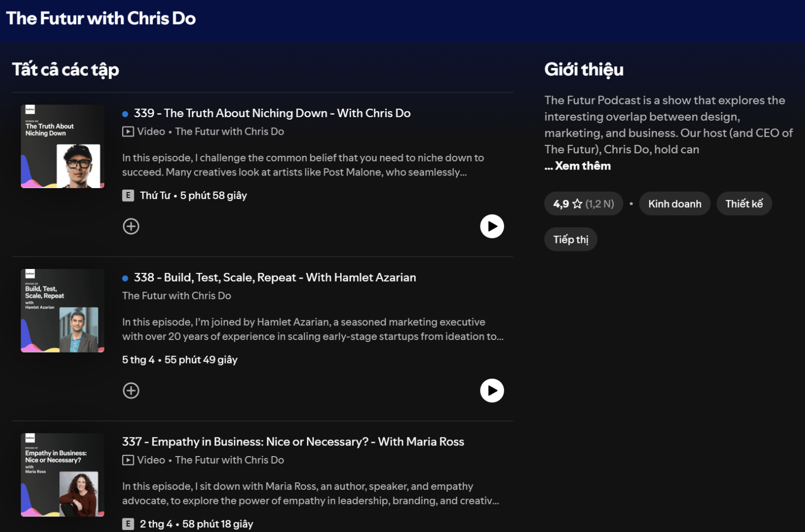The height and width of the screenshot is (532, 805).
Task: Open the 4,9 star rating chip
Action: point(584,204)
